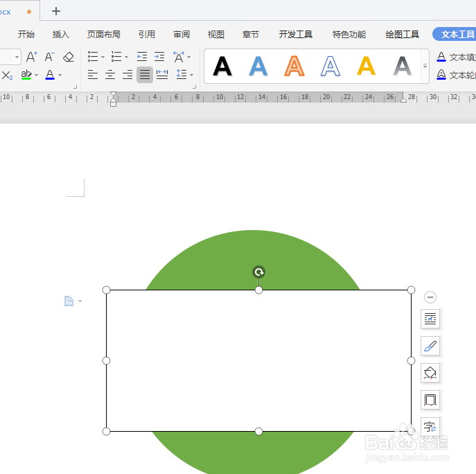Collapse the floating shape toolbar
Image resolution: width=476 pixels, height=474 pixels.
pyautogui.click(x=430, y=297)
